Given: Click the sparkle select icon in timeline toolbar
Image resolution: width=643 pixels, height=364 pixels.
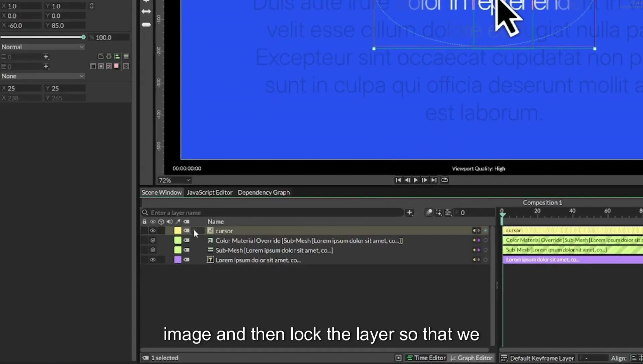Looking at the screenshot, I should click(439, 212).
